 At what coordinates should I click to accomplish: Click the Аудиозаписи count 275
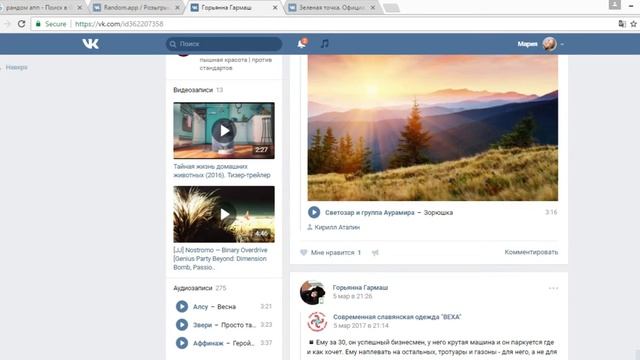pyautogui.click(x=221, y=288)
